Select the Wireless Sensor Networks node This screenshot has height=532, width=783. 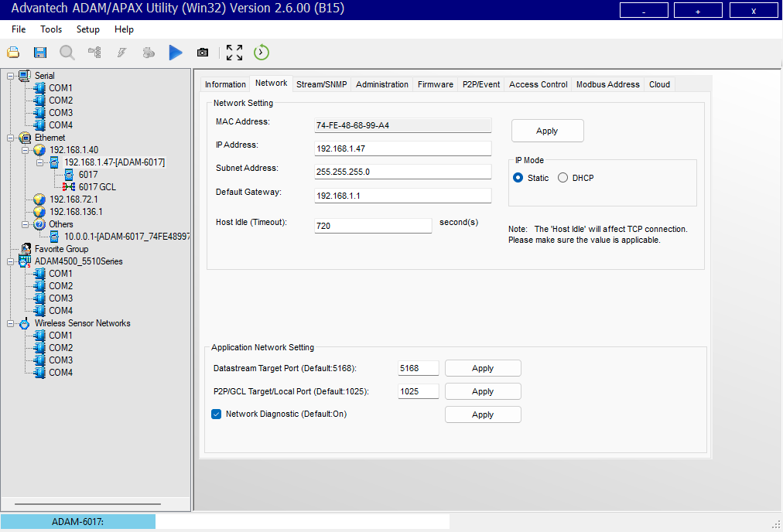click(x=82, y=323)
